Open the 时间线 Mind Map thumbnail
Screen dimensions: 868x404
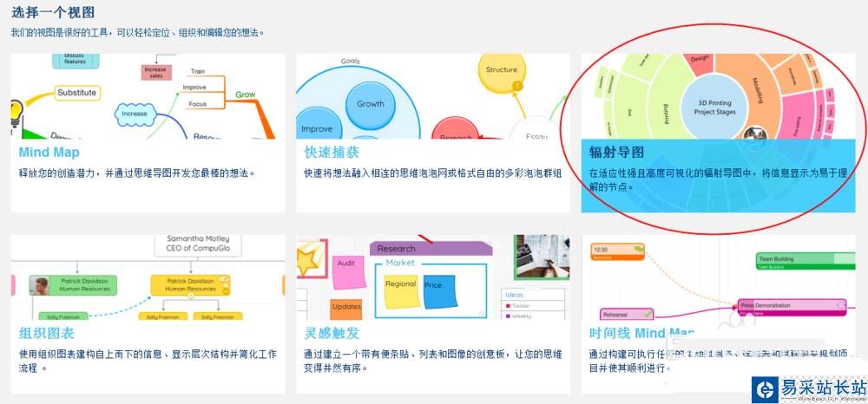tap(718, 277)
